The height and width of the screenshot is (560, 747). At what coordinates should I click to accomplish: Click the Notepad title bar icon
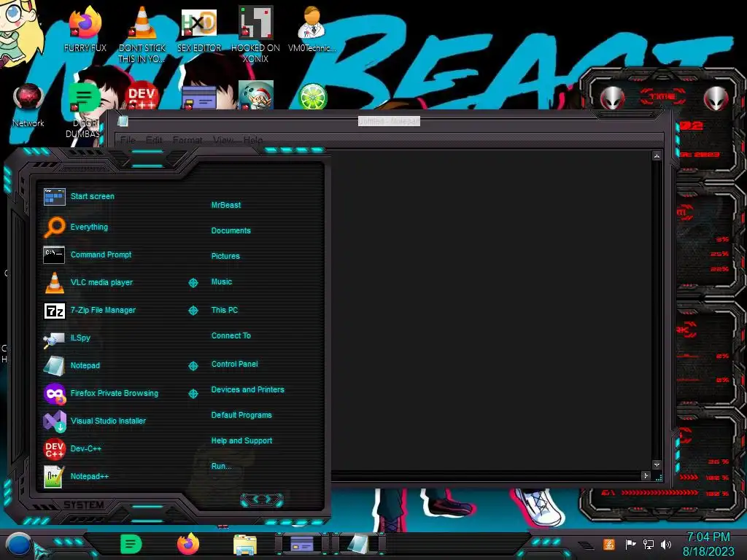pos(123,121)
